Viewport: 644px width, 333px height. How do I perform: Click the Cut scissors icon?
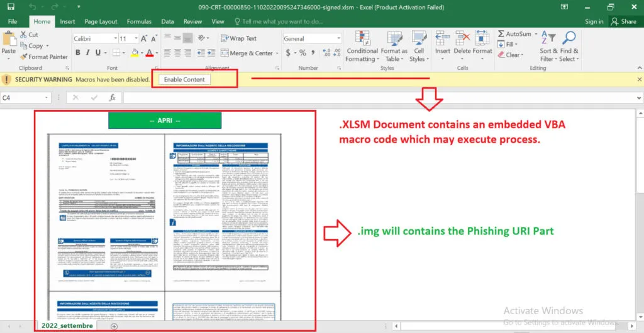(23, 35)
